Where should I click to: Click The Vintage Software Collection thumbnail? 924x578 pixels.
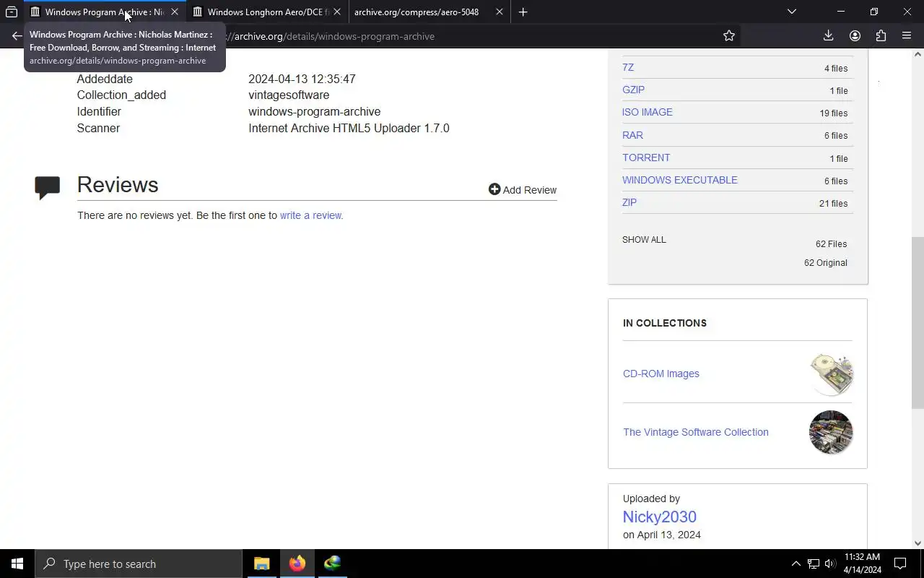click(x=831, y=432)
